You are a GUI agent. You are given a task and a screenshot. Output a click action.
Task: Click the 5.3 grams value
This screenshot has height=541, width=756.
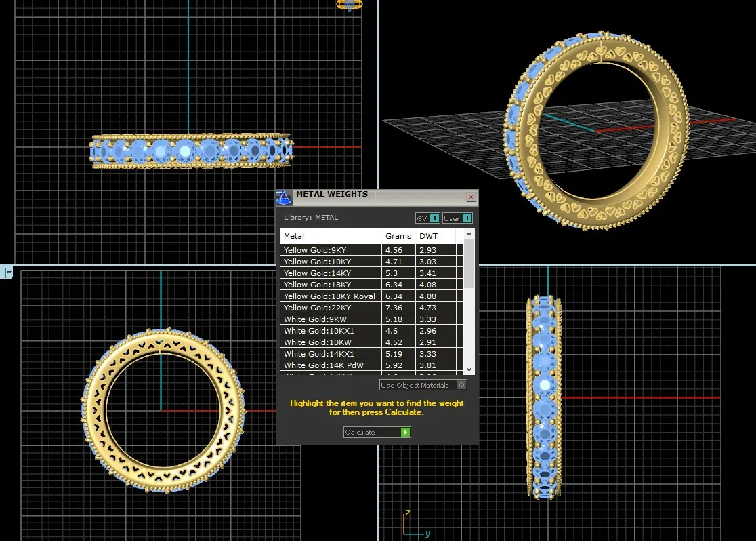click(x=392, y=273)
